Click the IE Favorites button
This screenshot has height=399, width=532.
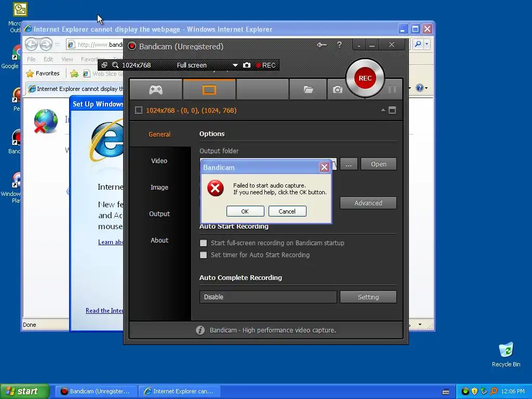43,73
